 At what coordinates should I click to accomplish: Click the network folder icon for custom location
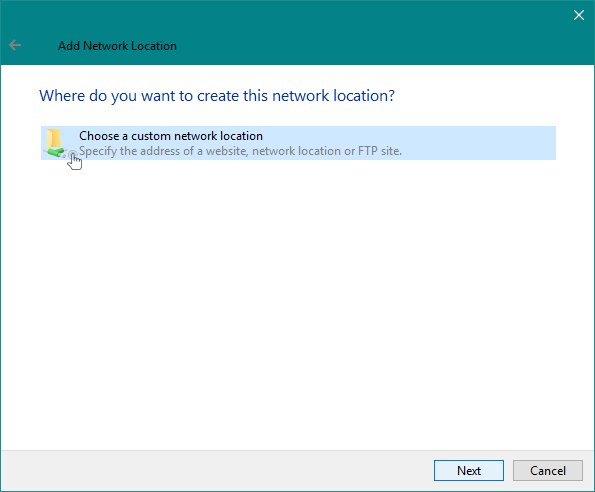coord(55,143)
